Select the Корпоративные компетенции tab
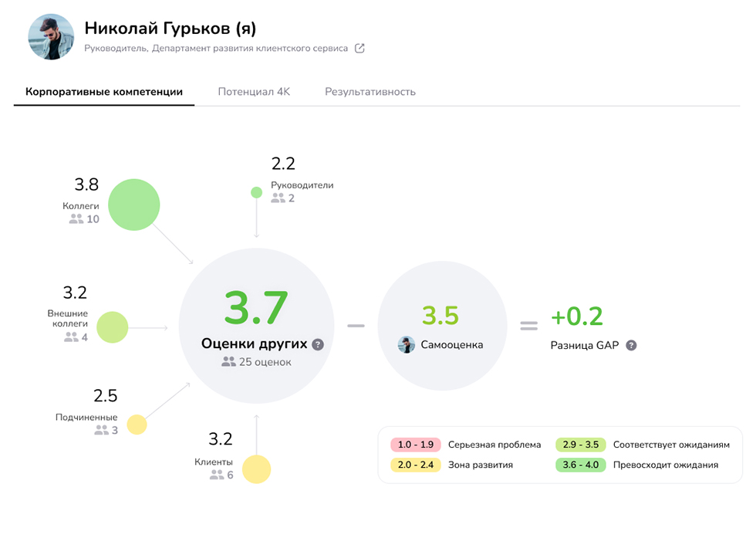The height and width of the screenshot is (555, 756). [x=104, y=92]
